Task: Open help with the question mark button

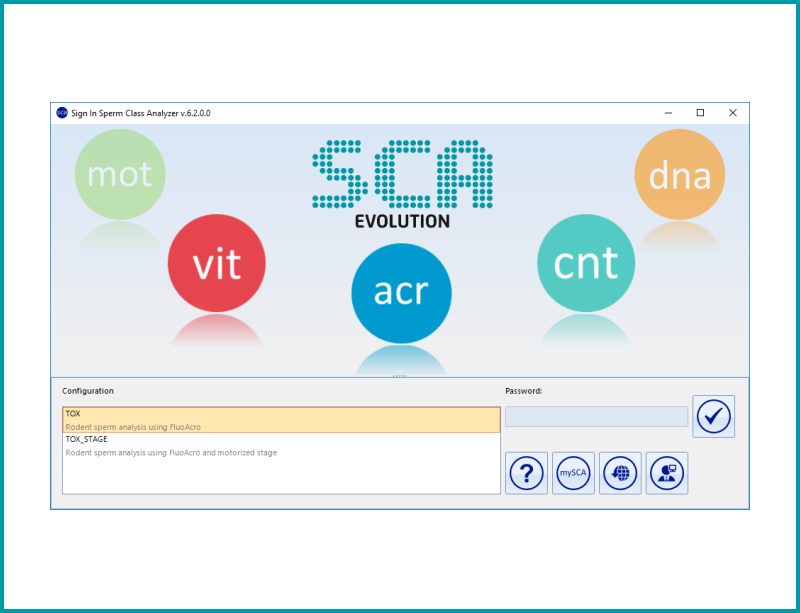Action: (527, 473)
